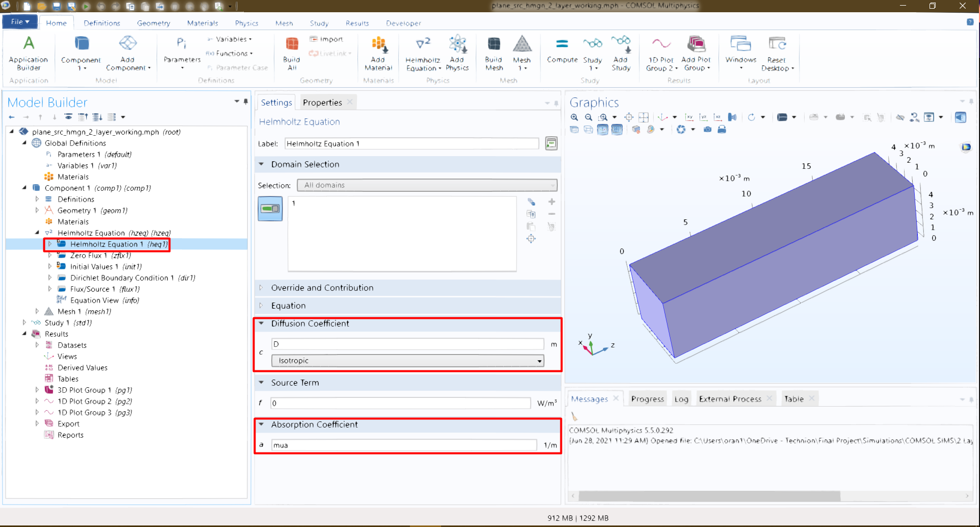This screenshot has width=980, height=527.
Task: Click the Add Physics icon
Action: pyautogui.click(x=457, y=53)
